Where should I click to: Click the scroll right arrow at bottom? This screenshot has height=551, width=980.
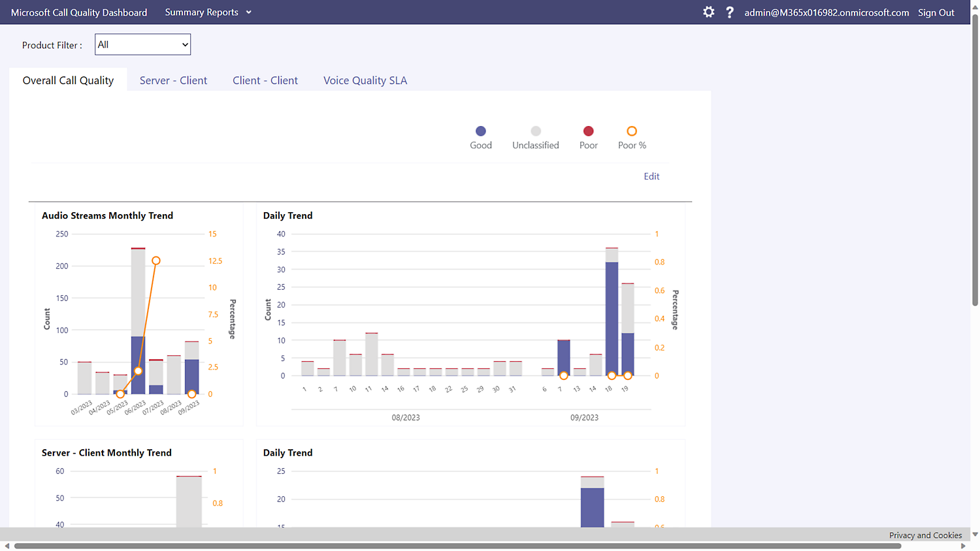click(963, 546)
